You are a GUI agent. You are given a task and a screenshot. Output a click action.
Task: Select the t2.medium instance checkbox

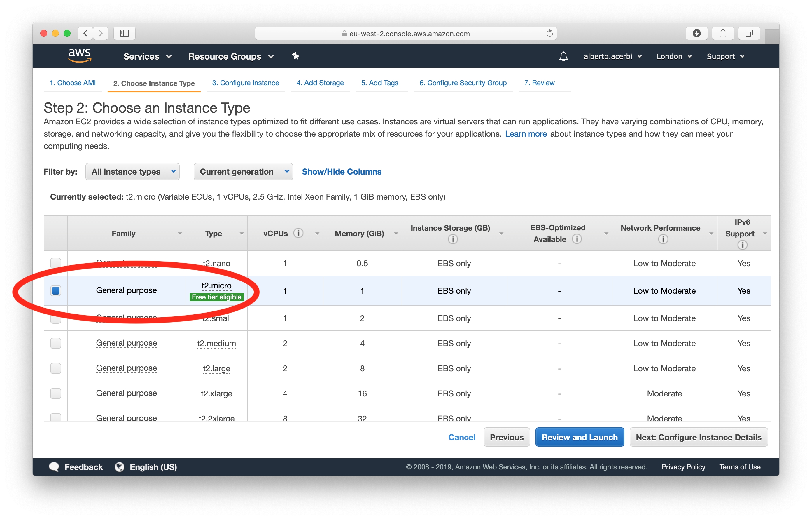(56, 343)
